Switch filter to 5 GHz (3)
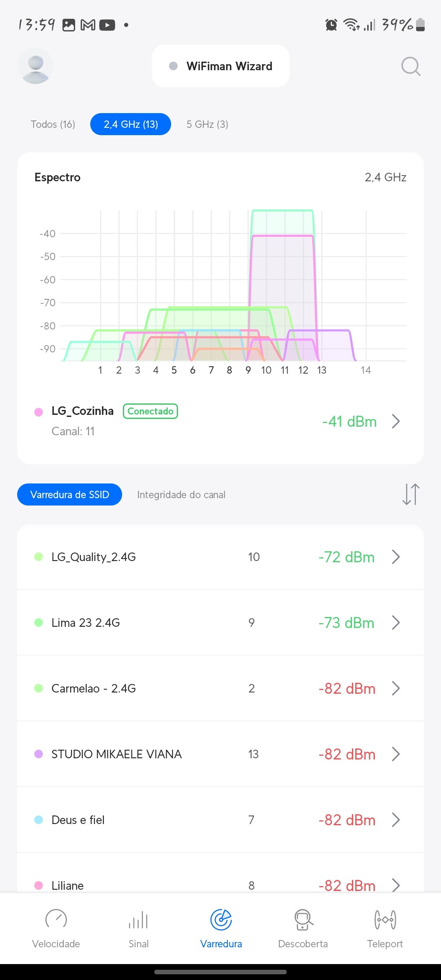The height and width of the screenshot is (980, 441). pos(207,124)
